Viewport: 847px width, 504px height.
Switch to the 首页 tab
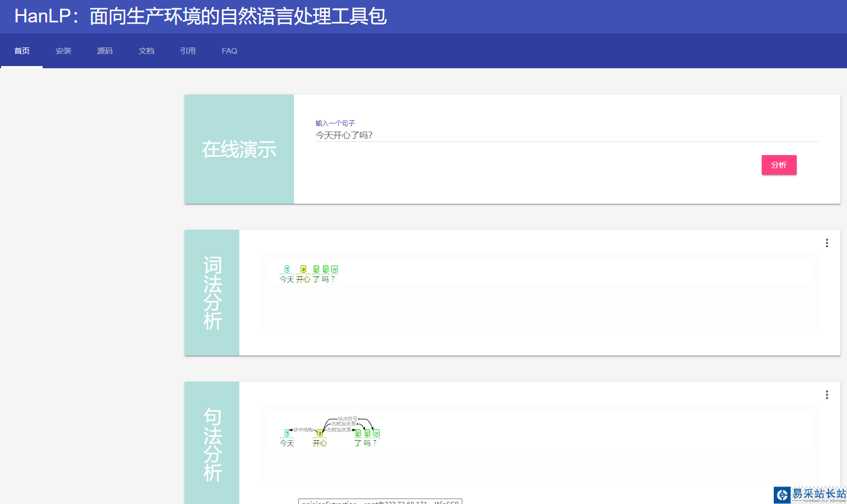click(22, 51)
